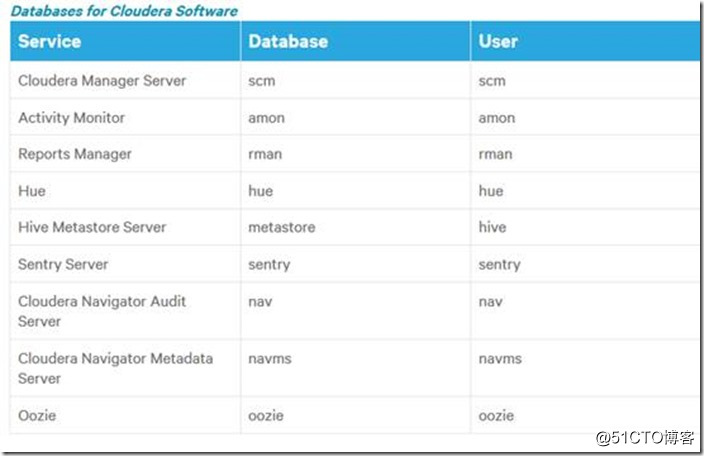
Task: Click user 'rman' in Reports Manager row
Action: [x=585, y=154]
